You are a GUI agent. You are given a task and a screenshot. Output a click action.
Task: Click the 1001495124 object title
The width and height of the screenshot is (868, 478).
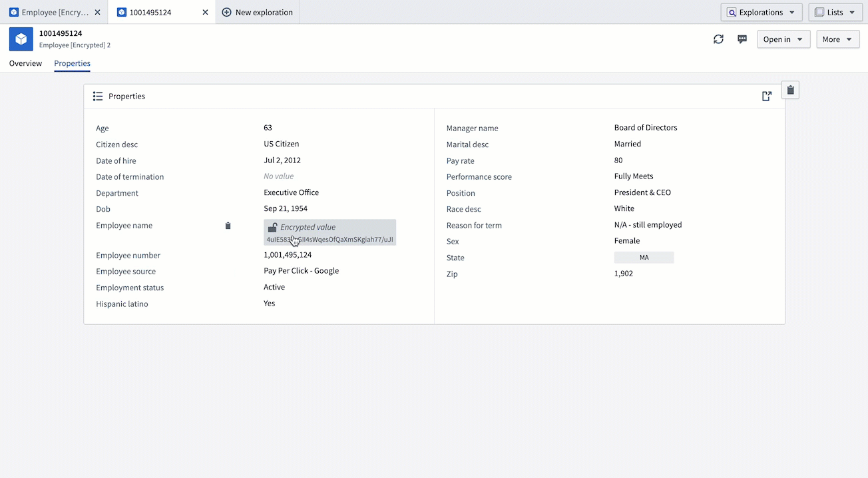(x=61, y=33)
